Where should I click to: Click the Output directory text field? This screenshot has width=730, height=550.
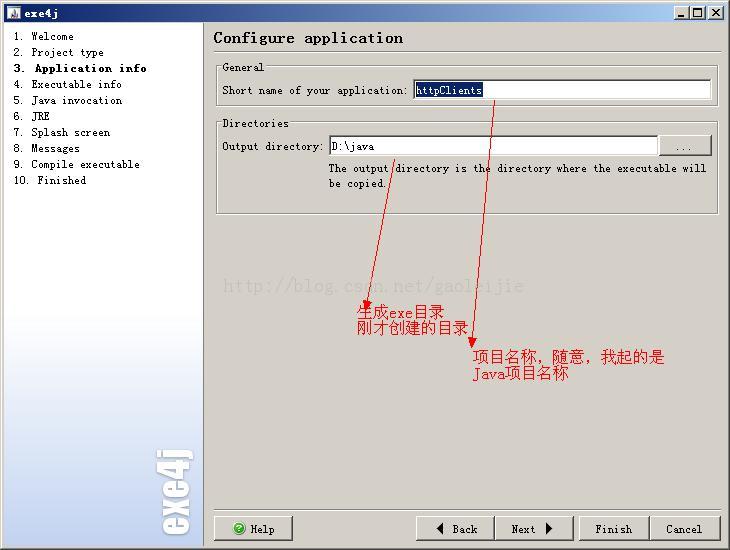click(x=493, y=146)
